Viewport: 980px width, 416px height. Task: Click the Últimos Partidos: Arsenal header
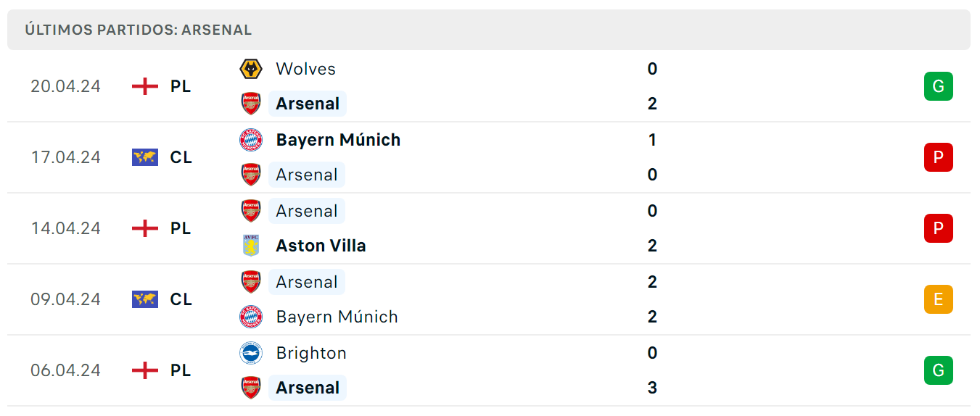(x=139, y=30)
